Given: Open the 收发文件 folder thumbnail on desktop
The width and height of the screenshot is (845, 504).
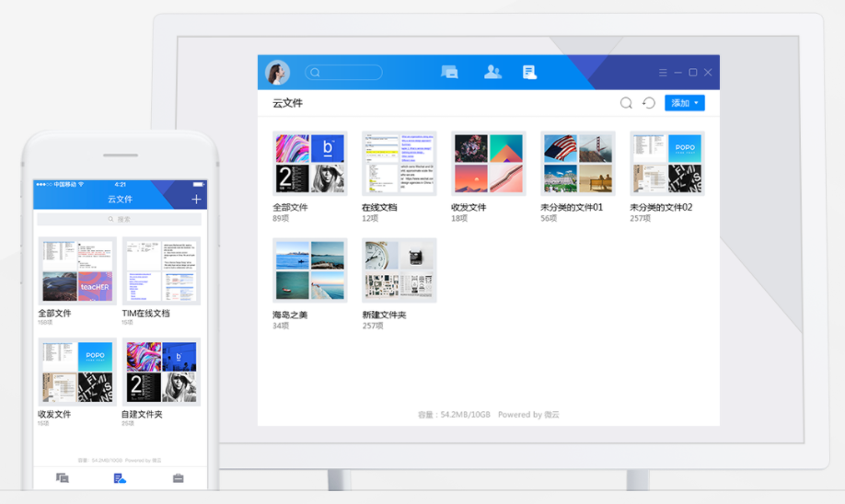Looking at the screenshot, I should (x=489, y=164).
